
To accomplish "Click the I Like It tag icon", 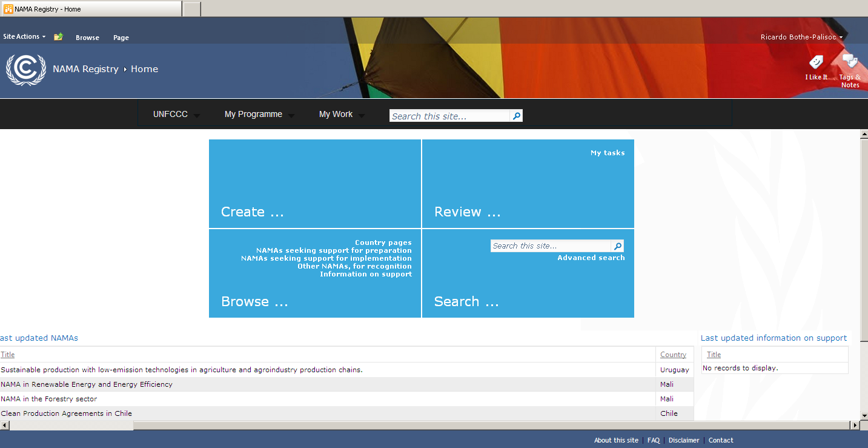I will pos(817,62).
